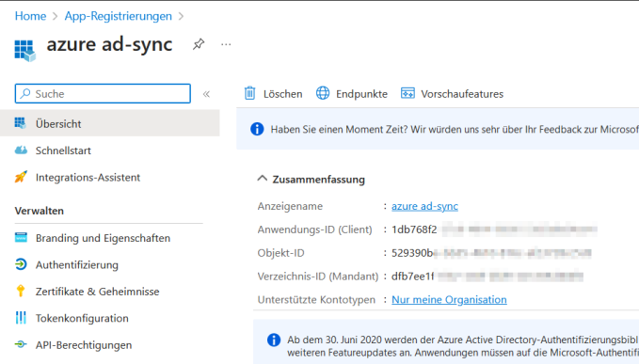The image size is (639, 364).
Task: Click the key icon for Zertifikate & Geheimnisse
Action: pos(21,292)
